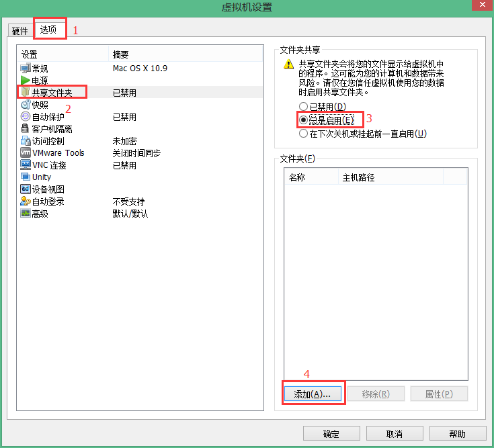Viewport: 494px width, 448px height.
Task: Click the 移除(R) button
Action: (376, 394)
